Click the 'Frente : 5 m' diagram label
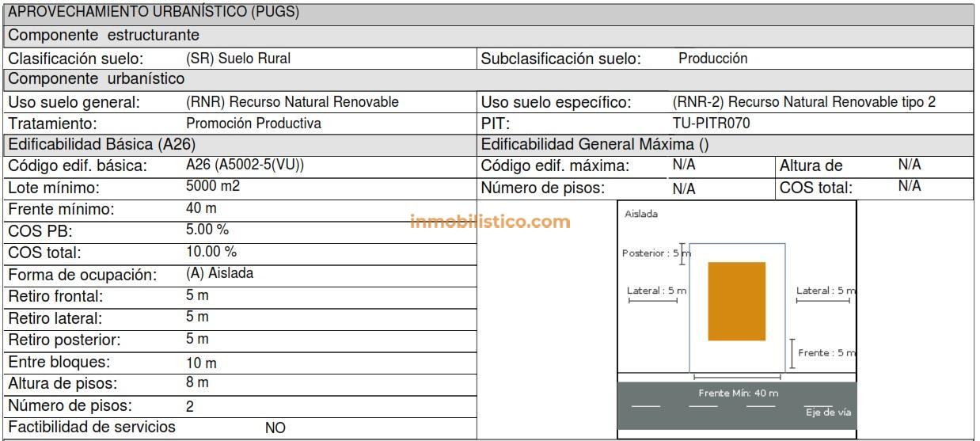Screen dimensions: 980x441 [x=826, y=353]
